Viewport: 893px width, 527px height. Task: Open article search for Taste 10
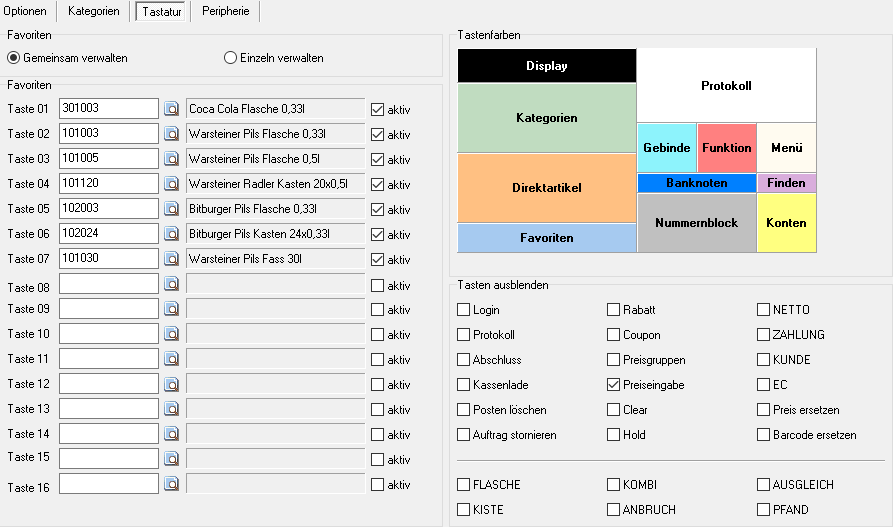pos(171,334)
